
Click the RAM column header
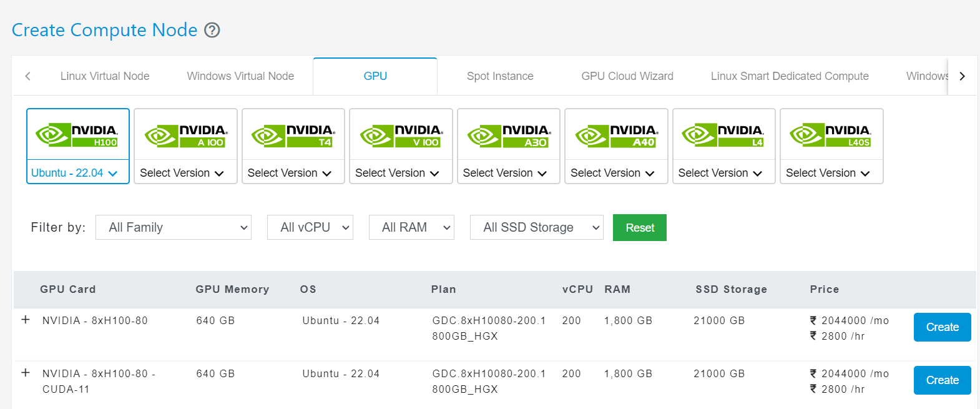click(x=617, y=289)
